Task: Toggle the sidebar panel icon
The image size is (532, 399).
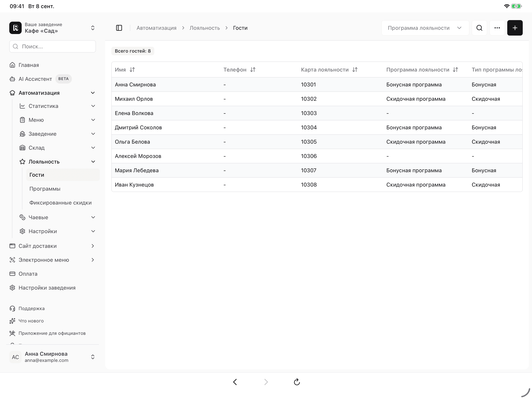Action: click(x=119, y=28)
